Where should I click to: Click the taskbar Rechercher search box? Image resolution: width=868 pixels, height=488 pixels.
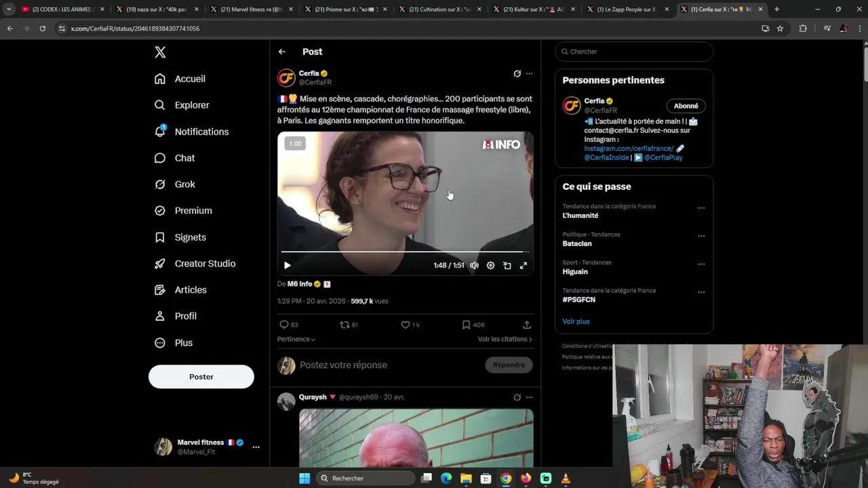click(366, 479)
